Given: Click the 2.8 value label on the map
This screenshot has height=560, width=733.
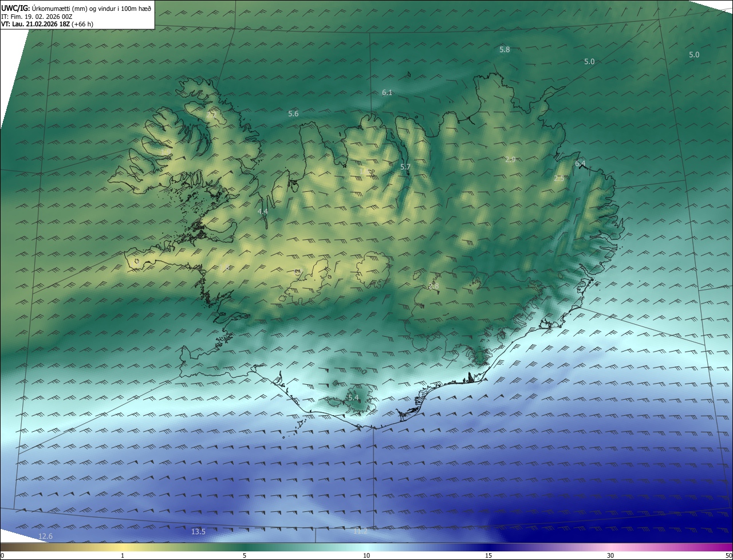Looking at the screenshot, I should tap(434, 286).
